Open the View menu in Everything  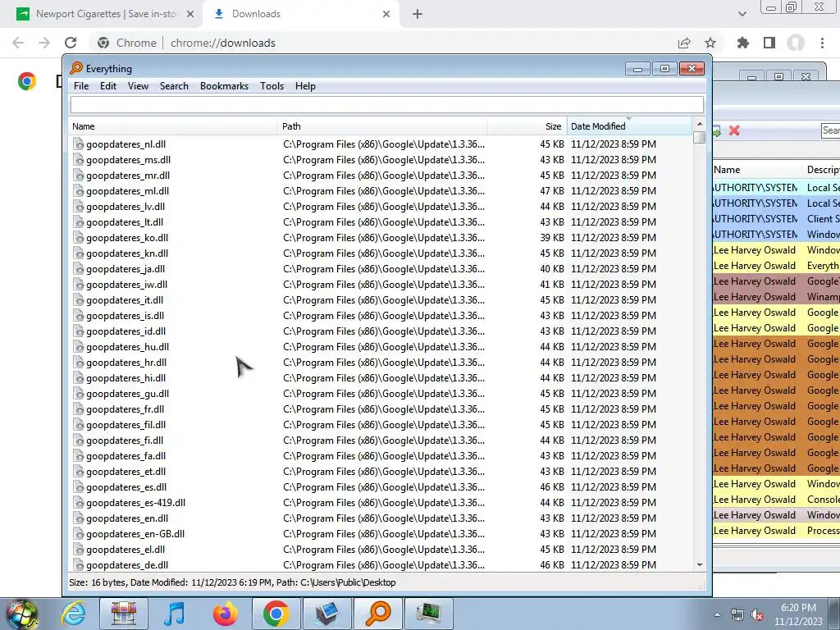pyautogui.click(x=138, y=85)
